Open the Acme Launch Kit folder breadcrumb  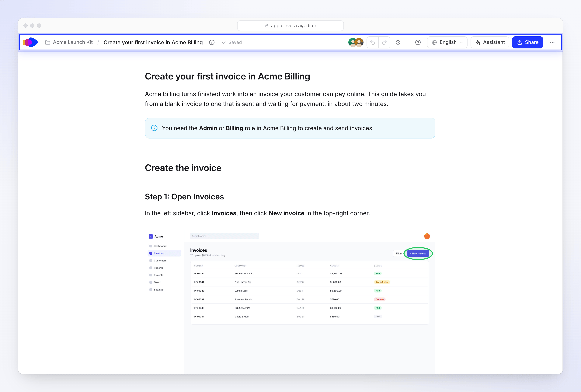69,42
